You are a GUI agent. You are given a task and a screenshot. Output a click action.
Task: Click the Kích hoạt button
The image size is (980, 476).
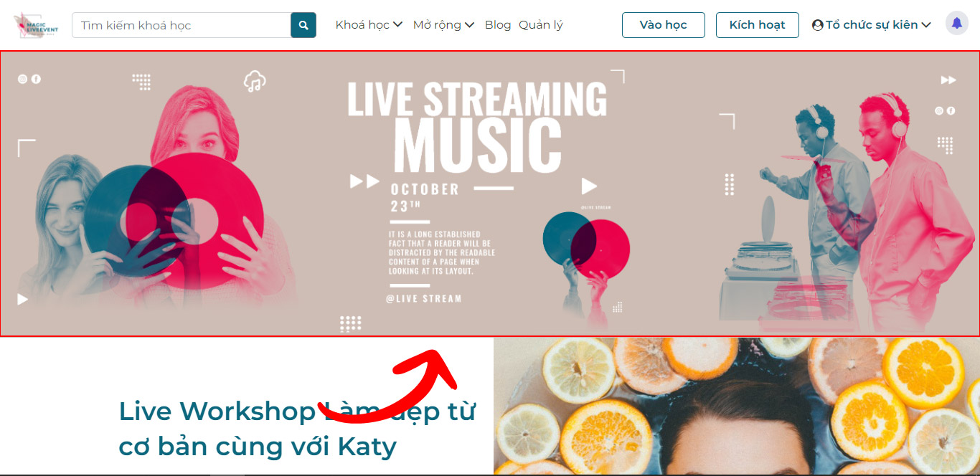click(757, 25)
